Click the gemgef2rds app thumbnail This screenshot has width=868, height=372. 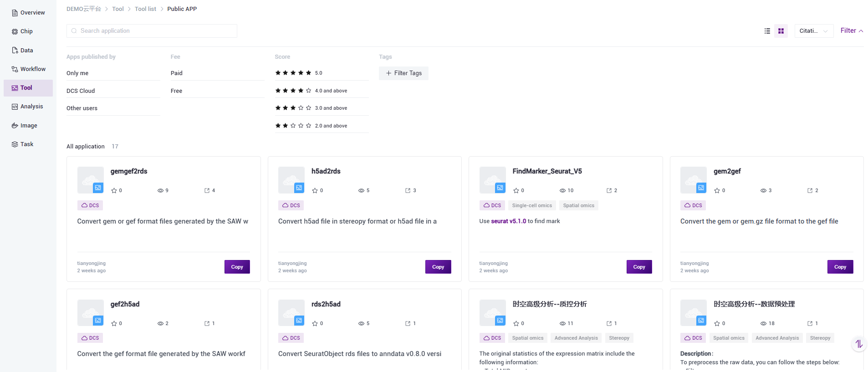[91, 180]
